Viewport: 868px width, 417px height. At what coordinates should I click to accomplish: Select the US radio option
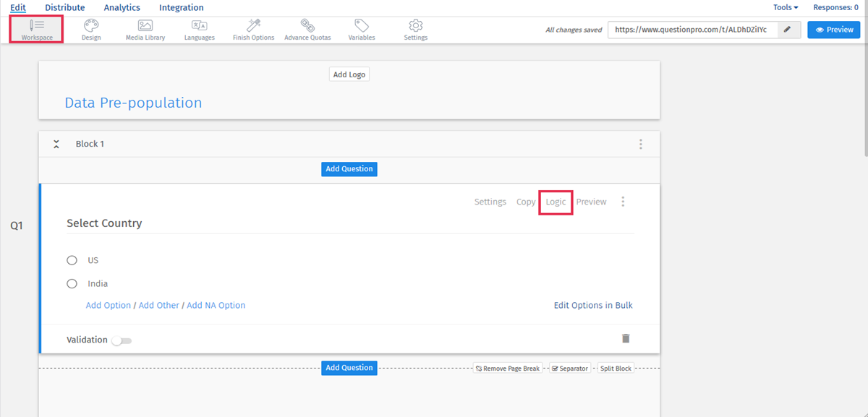pyautogui.click(x=72, y=260)
